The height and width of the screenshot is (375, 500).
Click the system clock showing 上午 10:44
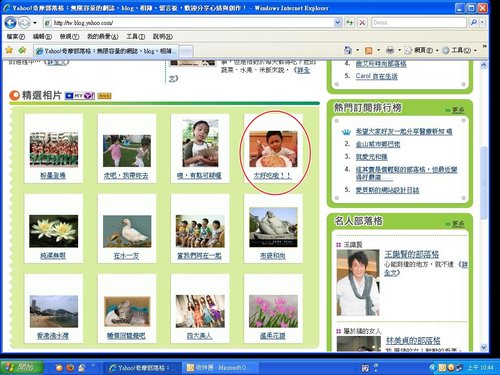(480, 368)
